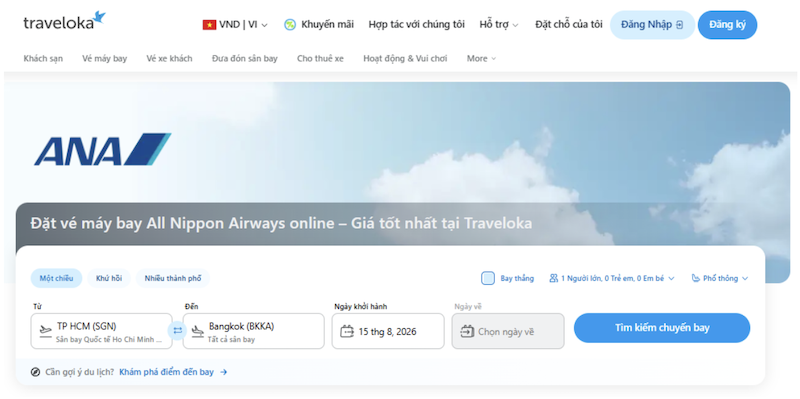Image resolution: width=800 pixels, height=399 pixels.
Task: Click Khám phá điểm đến bay link
Action: coord(166,372)
